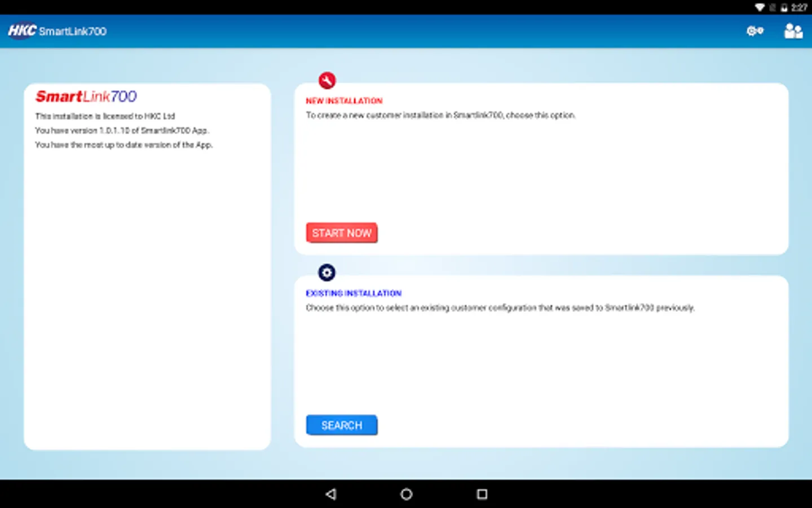This screenshot has width=812, height=508.
Task: Click the EXISTING INSTALLATION heading
Action: 354,293
